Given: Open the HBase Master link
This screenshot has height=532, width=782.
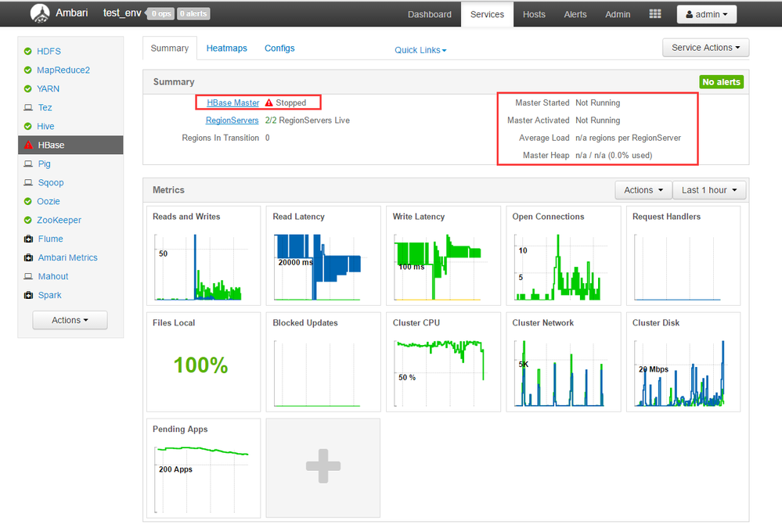Looking at the screenshot, I should click(233, 102).
